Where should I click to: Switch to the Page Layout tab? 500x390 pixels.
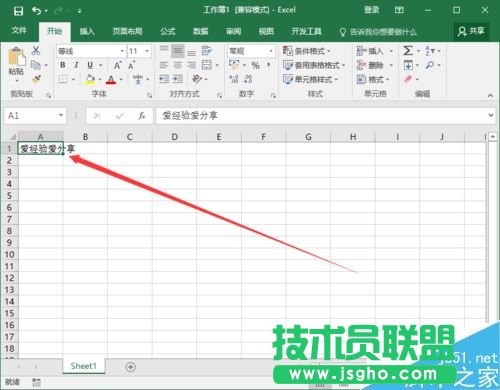click(x=127, y=31)
